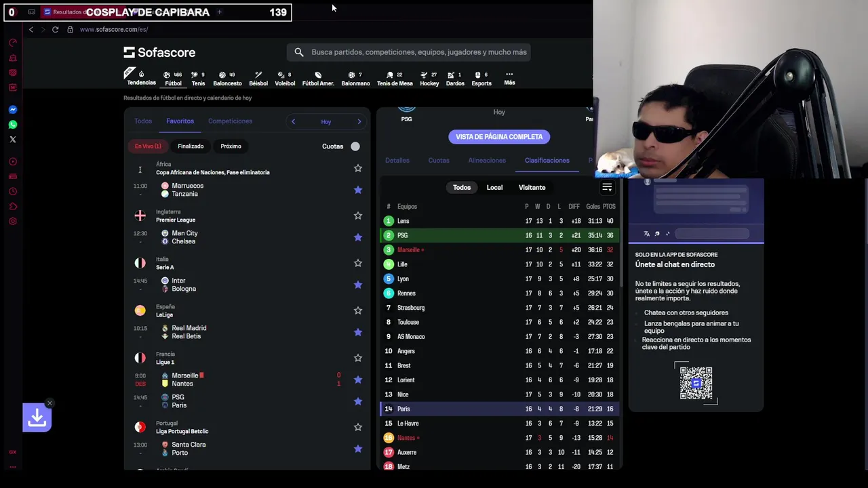Toggle the Cuotas switch

(x=355, y=146)
